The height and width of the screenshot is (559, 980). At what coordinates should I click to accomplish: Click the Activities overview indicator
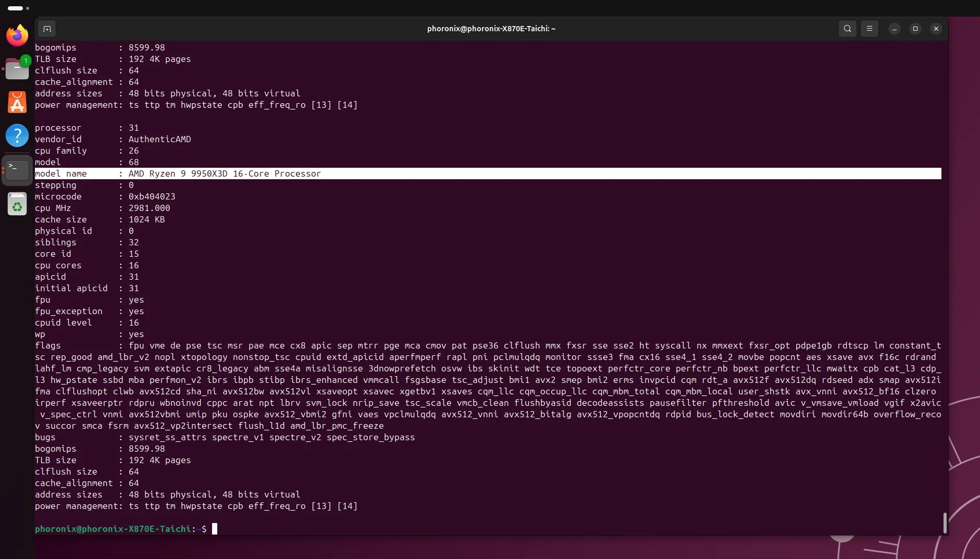(18, 8)
